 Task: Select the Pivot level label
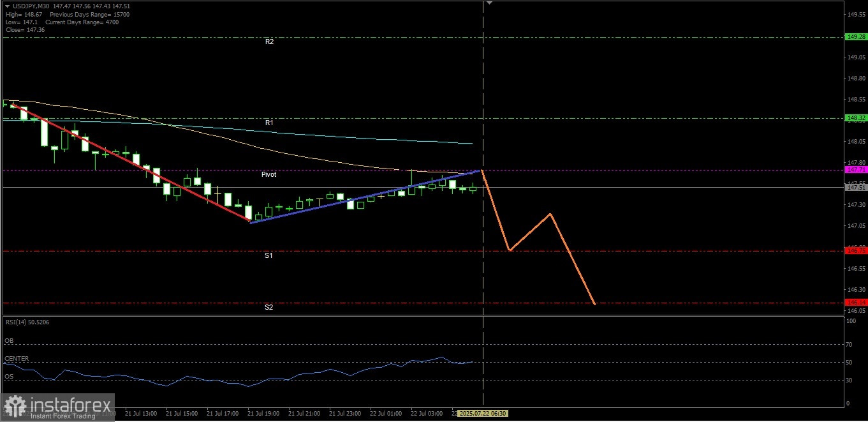[x=268, y=174]
